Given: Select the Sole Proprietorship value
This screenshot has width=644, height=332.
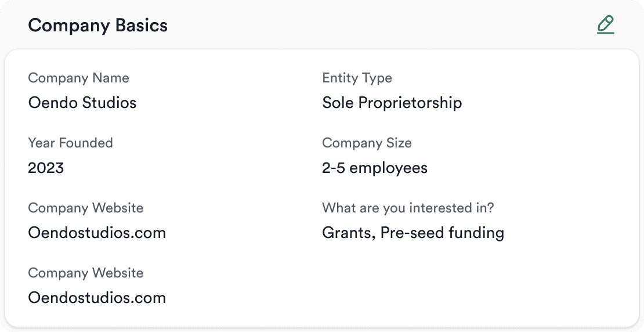Looking at the screenshot, I should (x=392, y=103).
